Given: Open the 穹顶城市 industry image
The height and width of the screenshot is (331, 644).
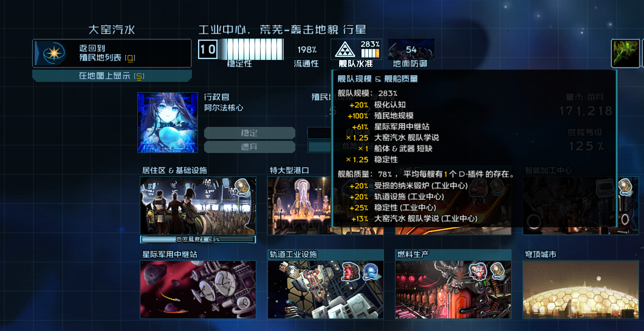Looking at the screenshot, I should pyautogui.click(x=581, y=290).
